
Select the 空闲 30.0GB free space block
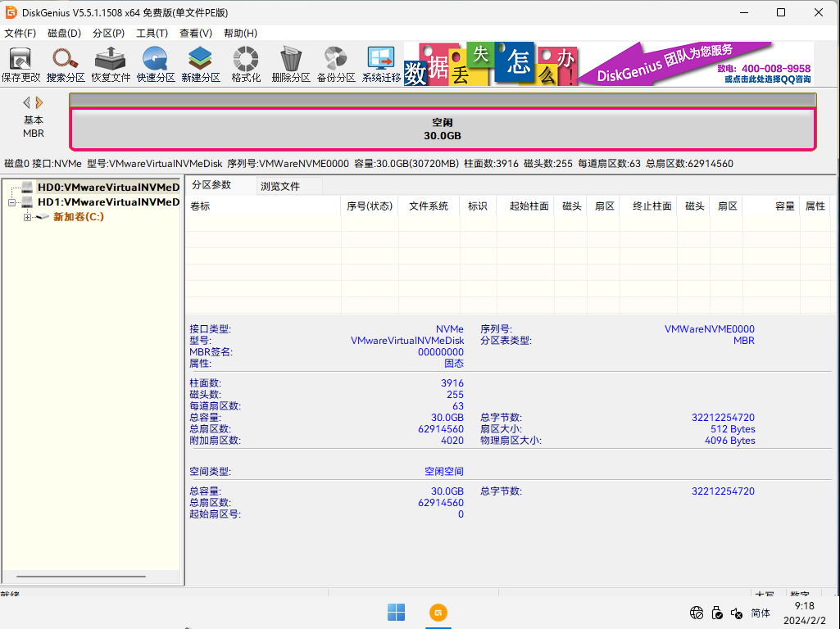(x=443, y=129)
